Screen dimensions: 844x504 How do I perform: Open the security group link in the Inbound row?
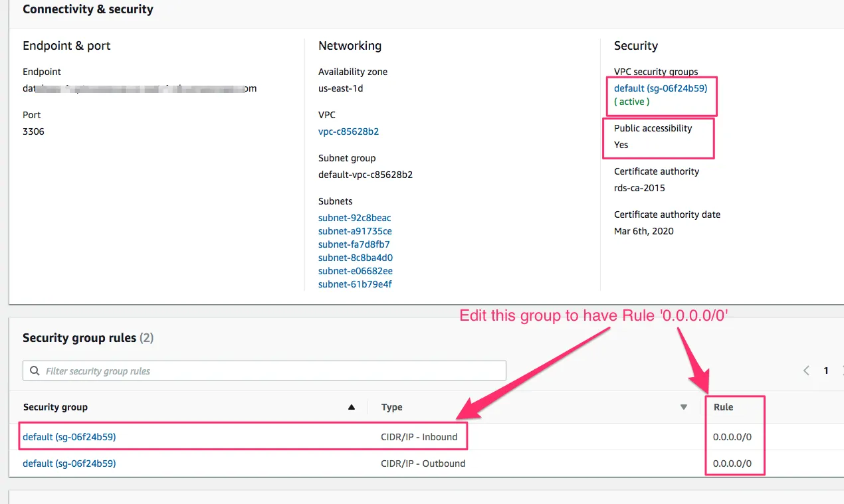(x=69, y=437)
